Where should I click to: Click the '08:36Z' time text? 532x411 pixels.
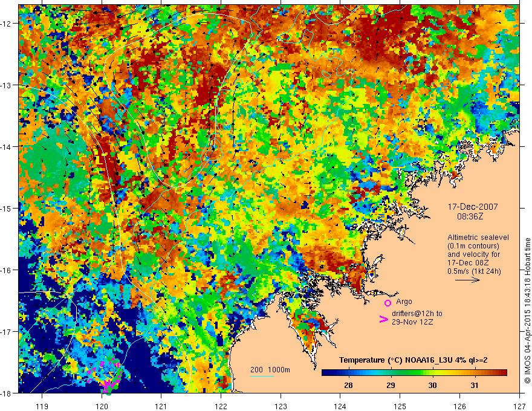470,216
